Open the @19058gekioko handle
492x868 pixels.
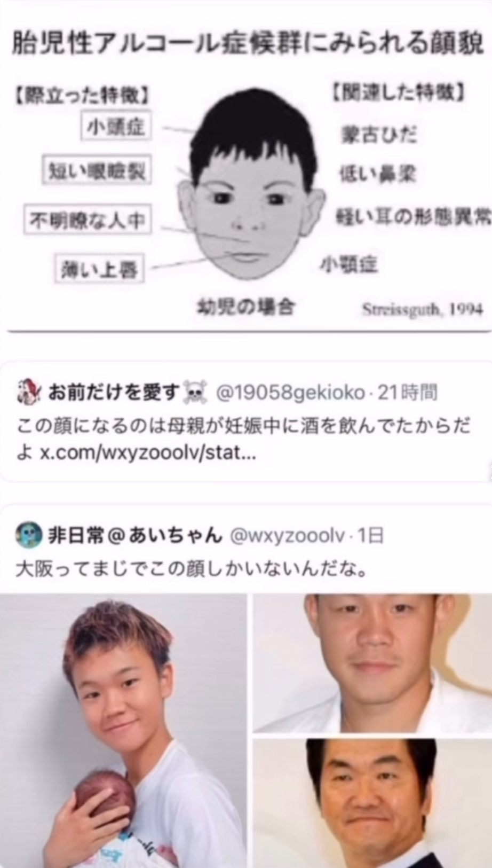(290, 393)
